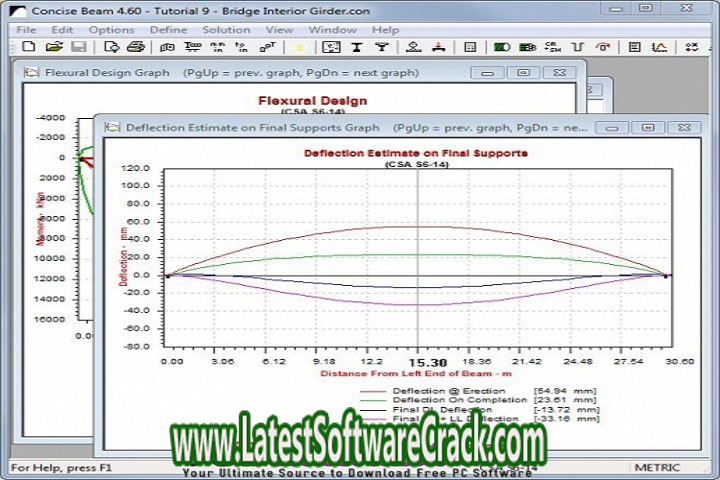Open the Window menu

[332, 30]
